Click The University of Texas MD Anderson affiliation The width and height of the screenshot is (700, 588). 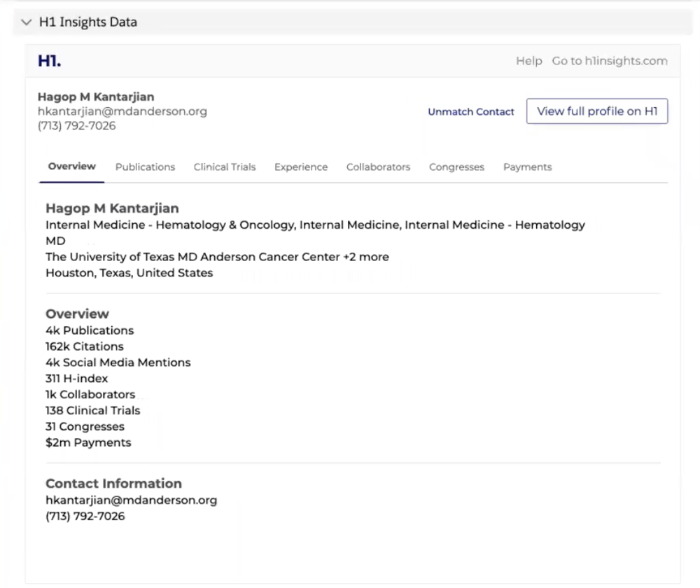pyautogui.click(x=217, y=257)
